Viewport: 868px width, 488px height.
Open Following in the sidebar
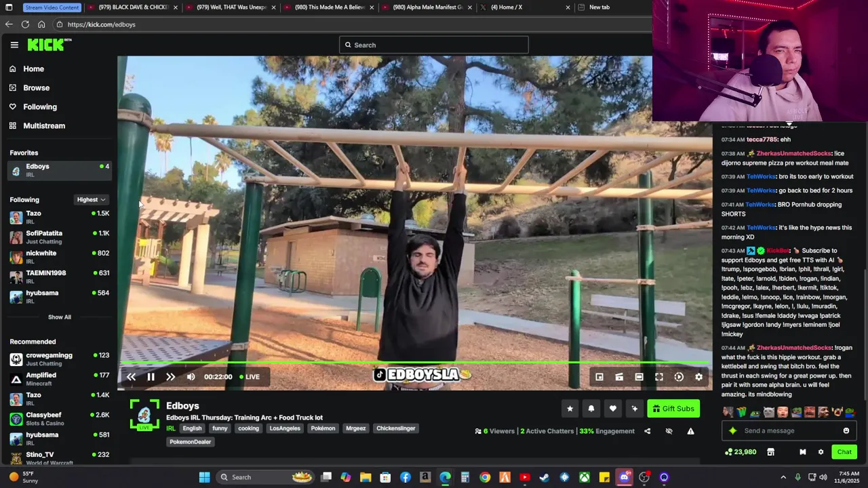(x=40, y=106)
